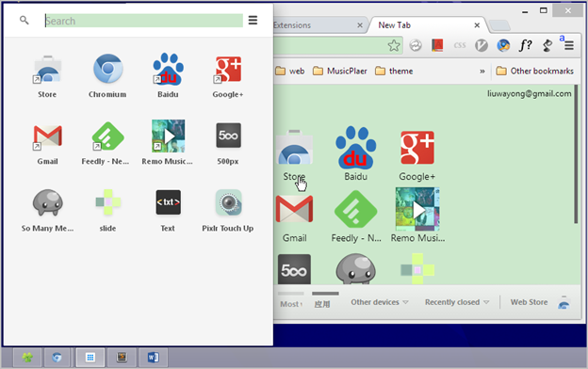588x369 pixels.
Task: Open the Web Store link
Action: [x=529, y=302]
